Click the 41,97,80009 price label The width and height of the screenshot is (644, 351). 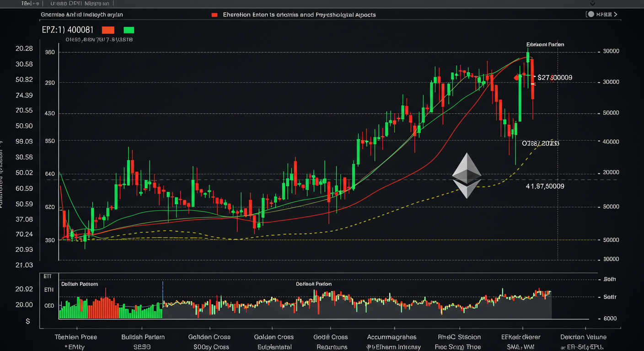pyautogui.click(x=545, y=186)
